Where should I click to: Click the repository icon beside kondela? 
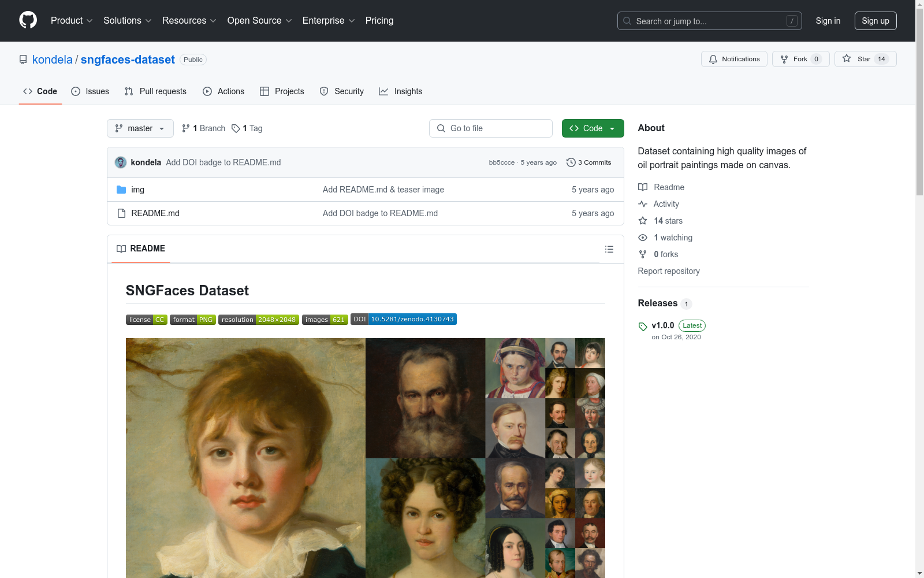point(23,60)
